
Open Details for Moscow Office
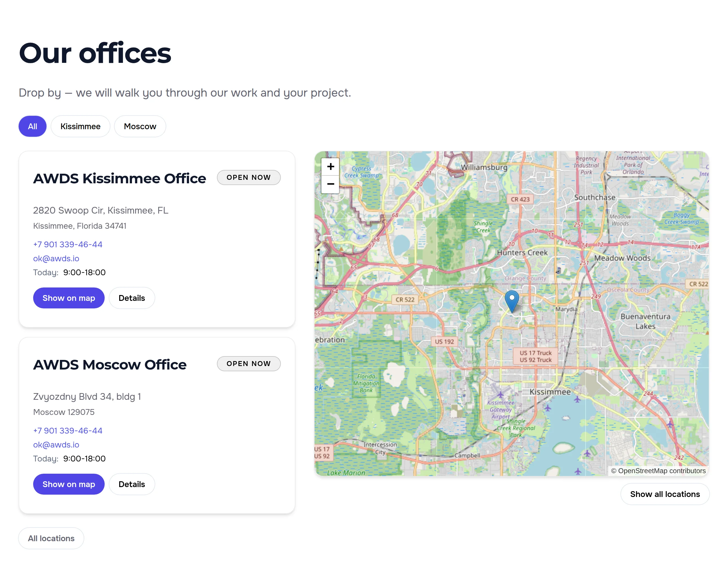pos(132,484)
